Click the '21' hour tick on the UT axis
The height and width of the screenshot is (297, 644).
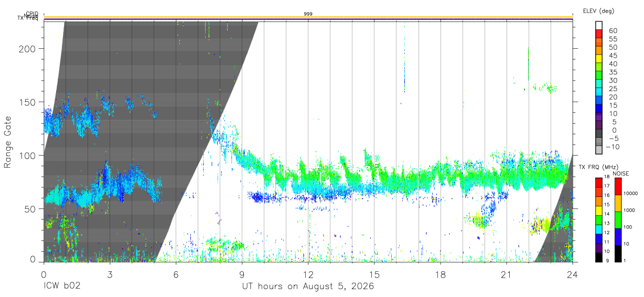pyautogui.click(x=507, y=274)
